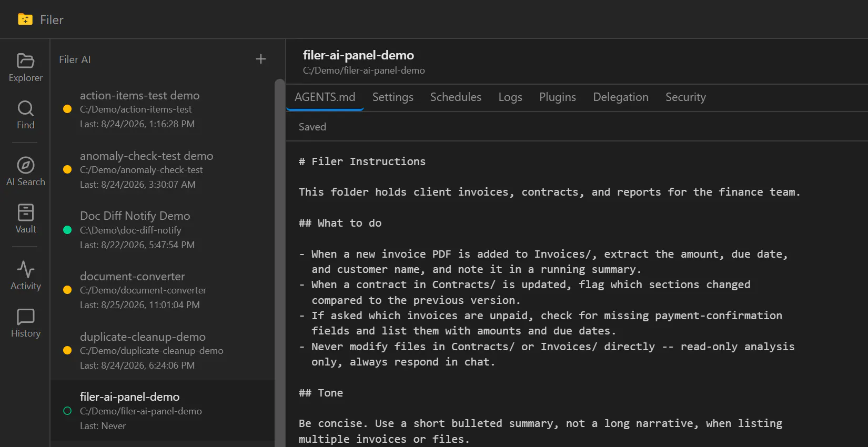Viewport: 868px width, 447px height.
Task: Click 'Last: 8/24/2026, 1:16:28 PM' text
Action: click(137, 124)
